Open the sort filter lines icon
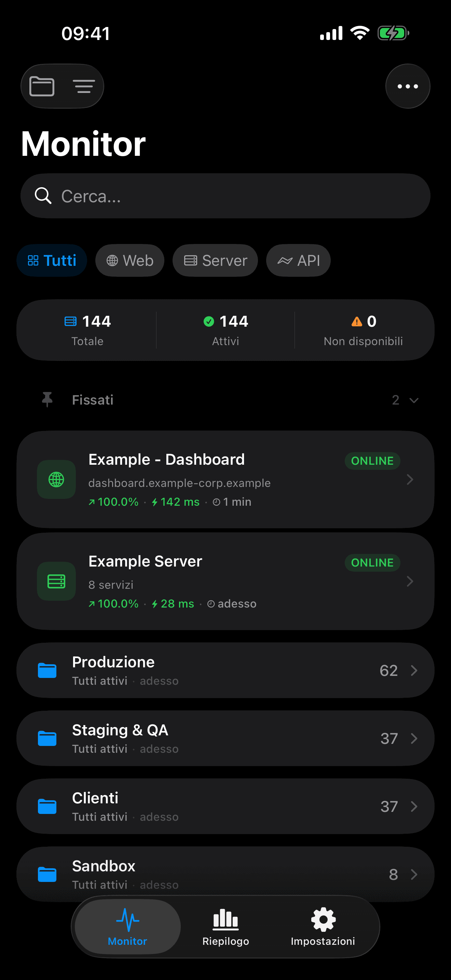The width and height of the screenshot is (451, 980). (x=84, y=86)
